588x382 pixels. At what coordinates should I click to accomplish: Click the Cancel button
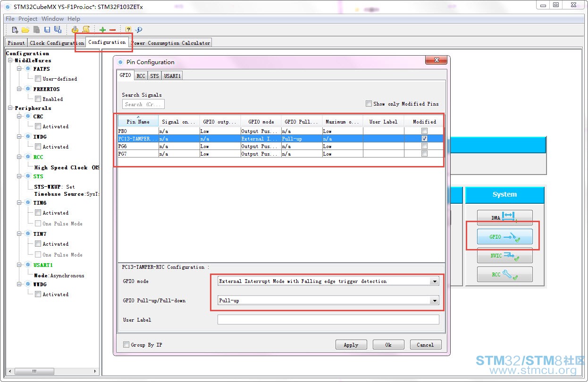[x=426, y=345]
